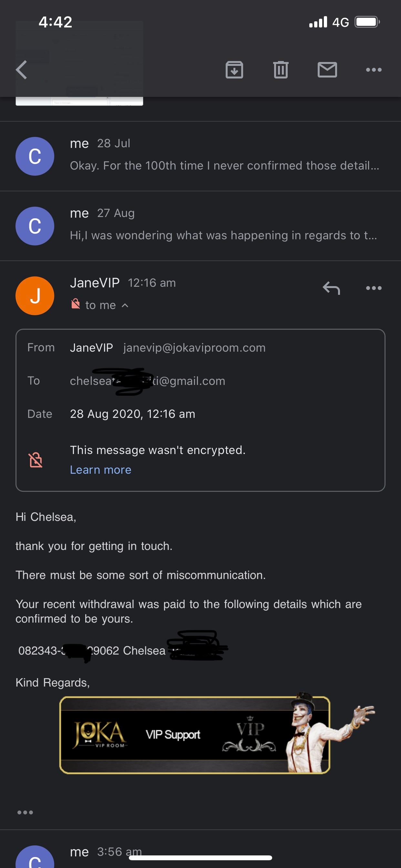Expand the 3:56 am message from me
The height and width of the screenshot is (868, 401).
click(202, 852)
